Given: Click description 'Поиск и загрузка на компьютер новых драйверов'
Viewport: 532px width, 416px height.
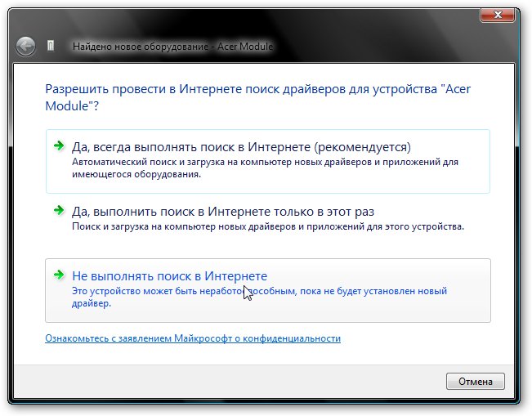Looking at the screenshot, I should tap(268, 226).
